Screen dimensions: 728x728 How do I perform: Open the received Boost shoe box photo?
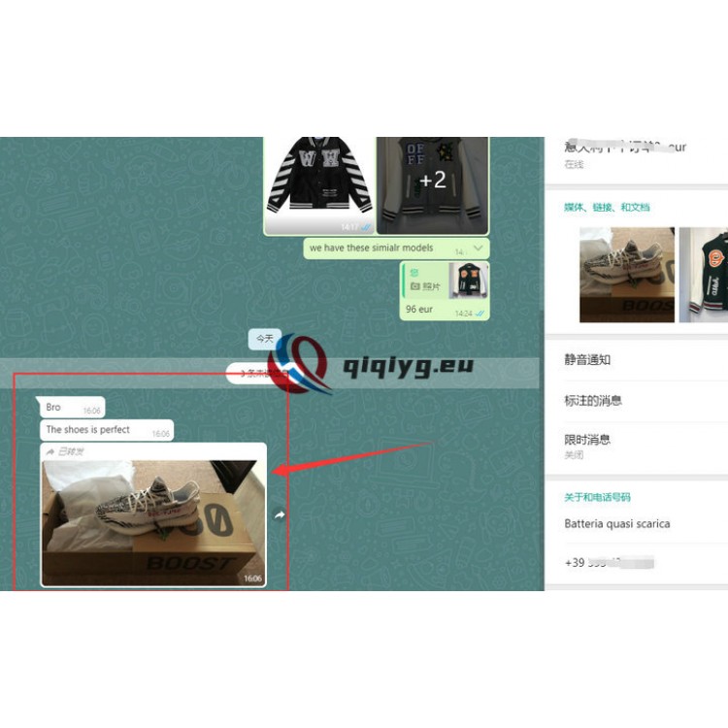tap(153, 522)
